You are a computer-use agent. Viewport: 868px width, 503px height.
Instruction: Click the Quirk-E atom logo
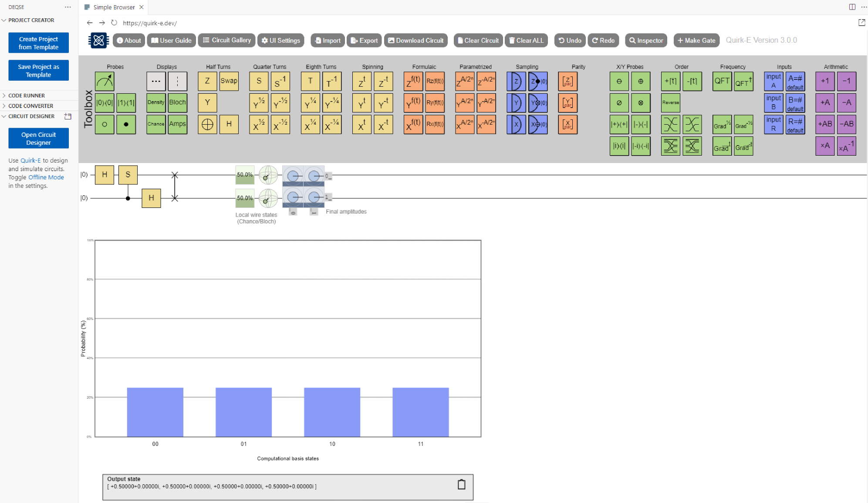(99, 41)
